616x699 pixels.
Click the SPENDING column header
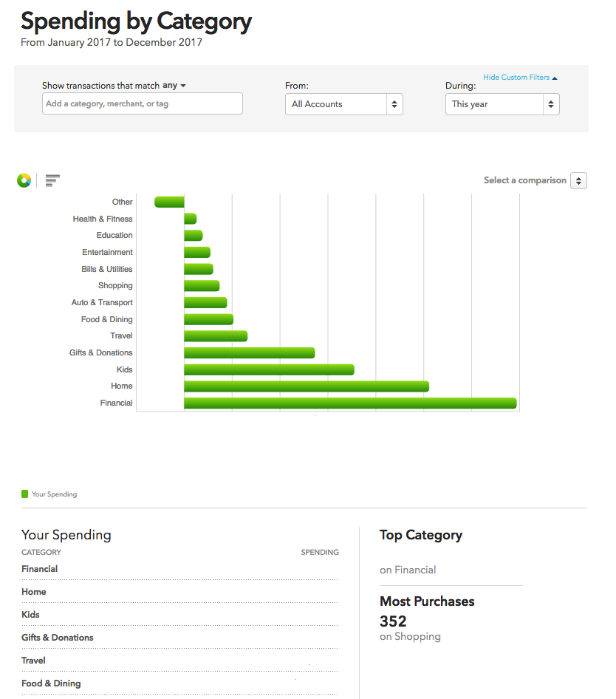click(320, 552)
